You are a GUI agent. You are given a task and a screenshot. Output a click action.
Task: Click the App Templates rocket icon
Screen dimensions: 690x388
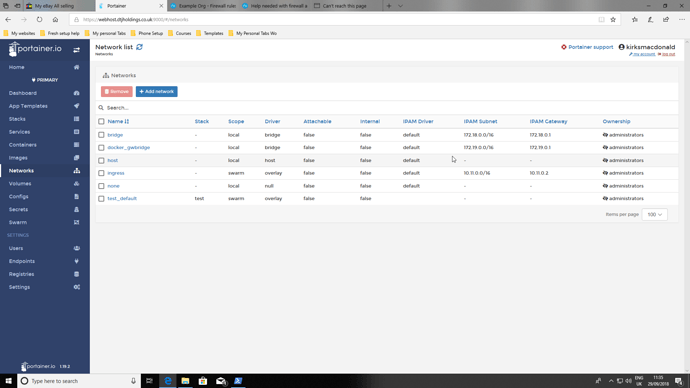[77, 106]
